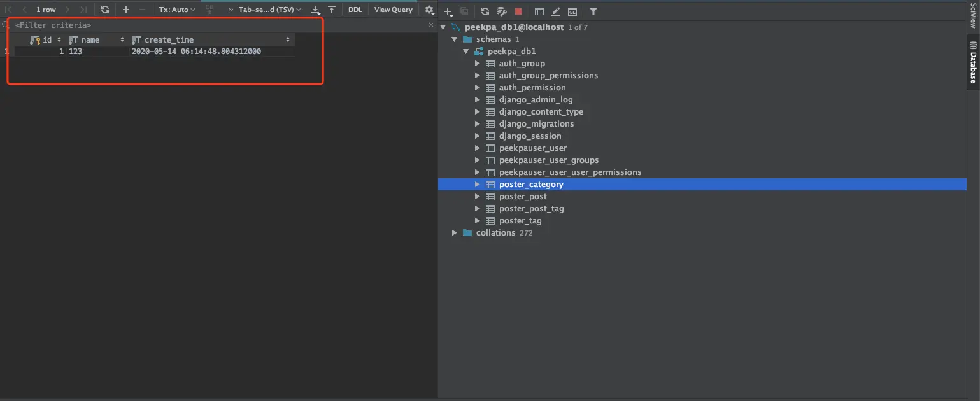The width and height of the screenshot is (980, 401).
Task: Open the SciView side tool window tab
Action: click(x=973, y=17)
